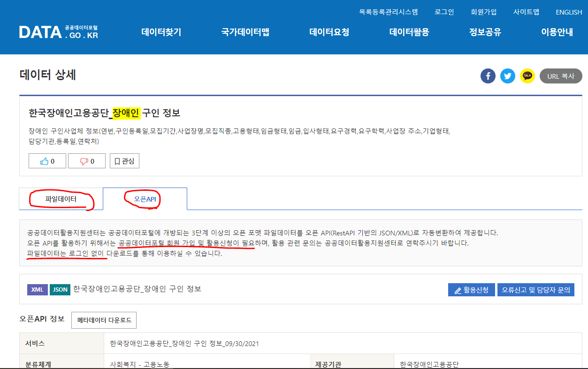Click 사회복지 - 고용노동 classification value
Image resolution: width=588 pixels, height=369 pixels.
pyautogui.click(x=140, y=364)
